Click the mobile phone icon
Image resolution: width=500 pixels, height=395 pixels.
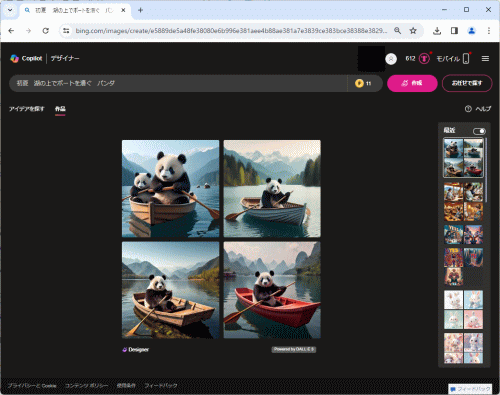pyautogui.click(x=466, y=59)
